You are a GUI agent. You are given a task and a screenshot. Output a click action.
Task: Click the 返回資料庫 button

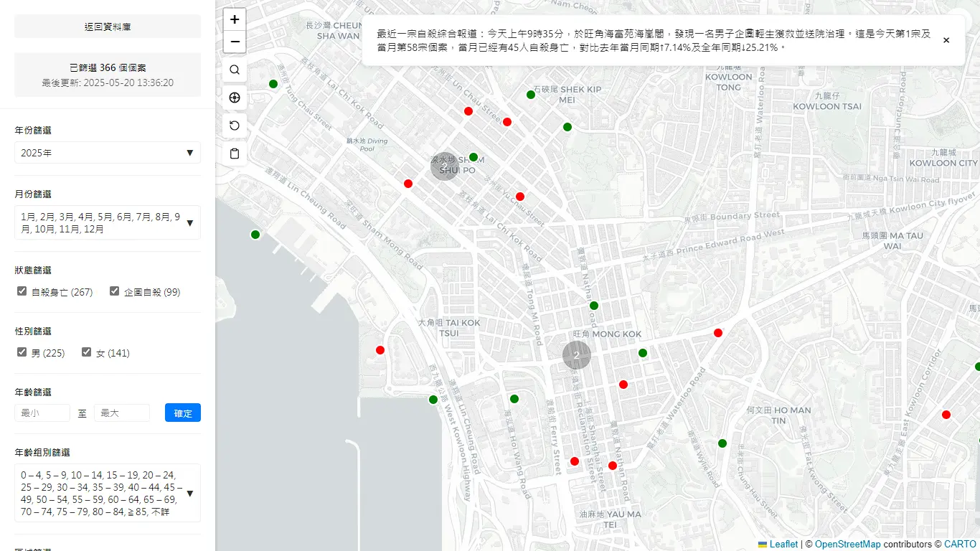[x=108, y=27]
